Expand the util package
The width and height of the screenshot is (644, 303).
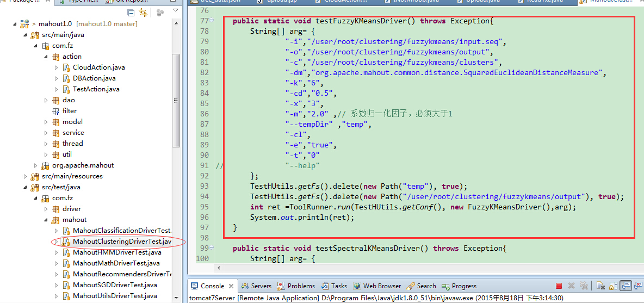(46, 154)
